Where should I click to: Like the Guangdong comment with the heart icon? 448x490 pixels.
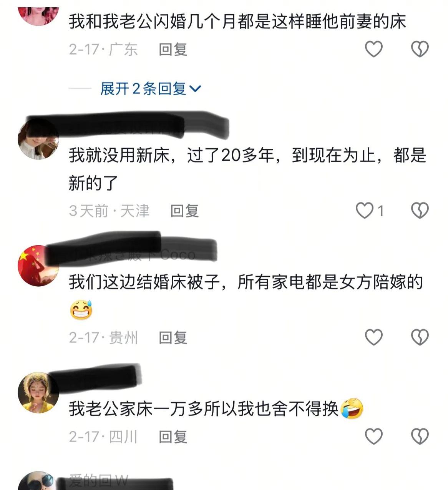(x=373, y=49)
